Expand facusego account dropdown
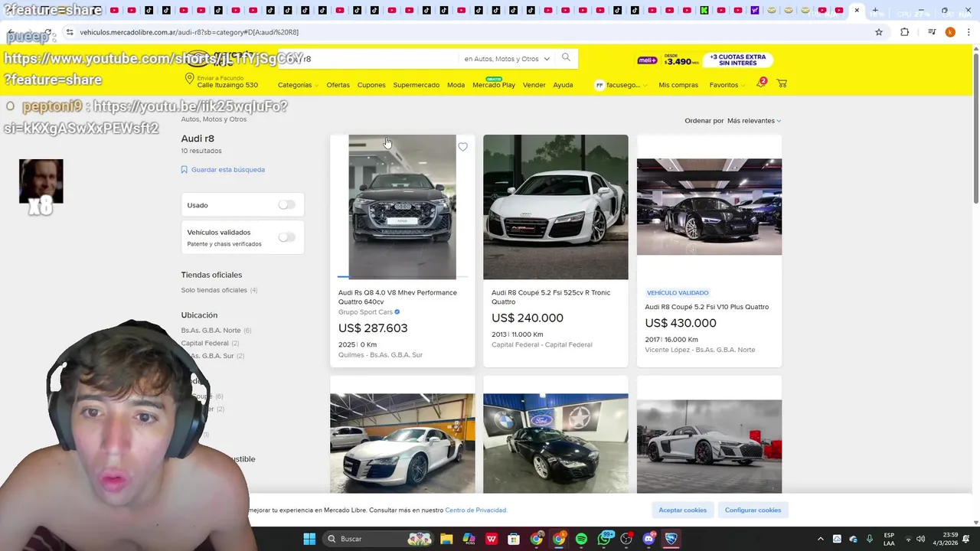This screenshot has height=551, width=980. 621,85
